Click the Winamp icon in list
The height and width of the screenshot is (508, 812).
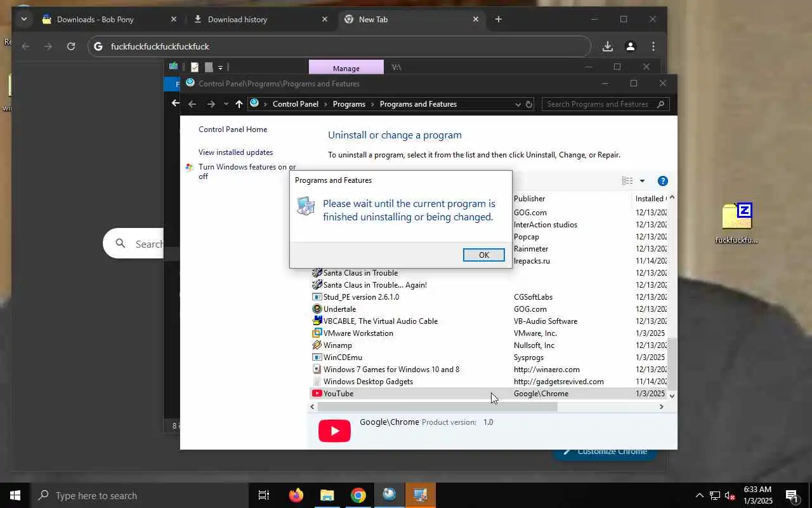(317, 345)
